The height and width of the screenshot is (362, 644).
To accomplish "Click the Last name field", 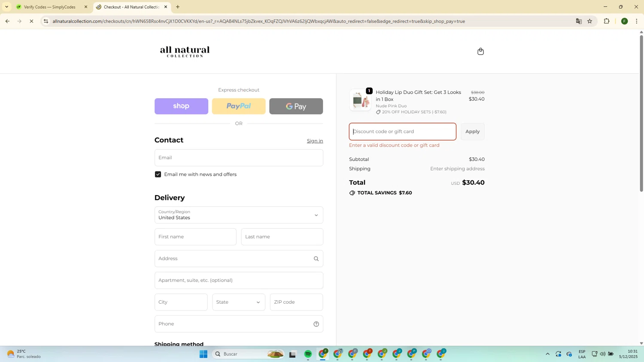I will point(282,237).
